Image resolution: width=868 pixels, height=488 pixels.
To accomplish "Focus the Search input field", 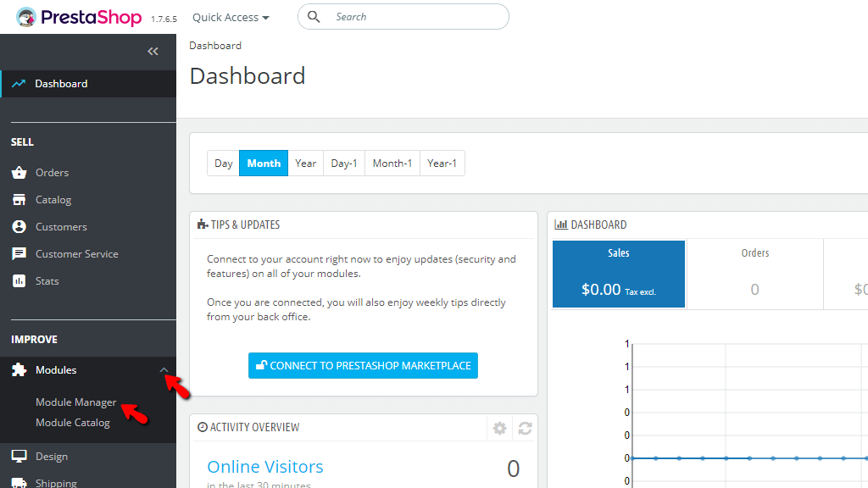I will 403,17.
